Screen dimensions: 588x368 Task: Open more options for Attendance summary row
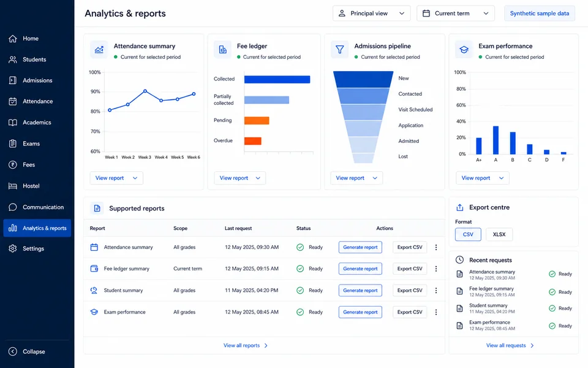coord(435,247)
